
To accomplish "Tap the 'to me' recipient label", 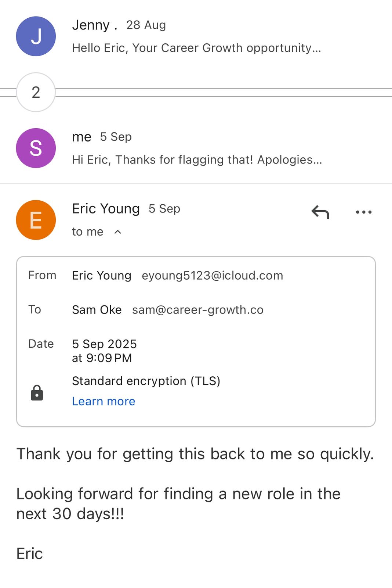I will coord(88,232).
